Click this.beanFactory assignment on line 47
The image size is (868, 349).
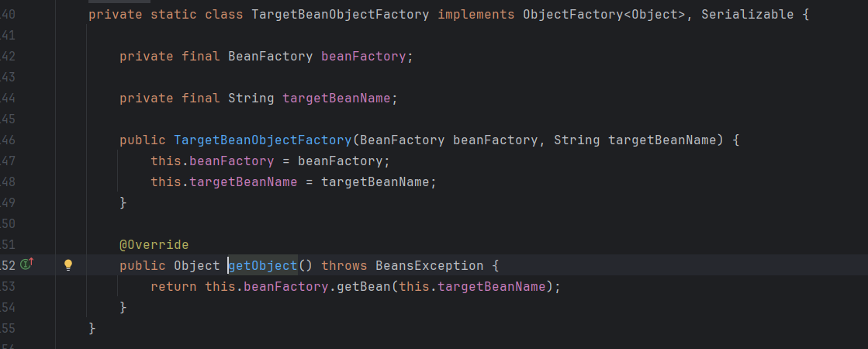pos(212,161)
